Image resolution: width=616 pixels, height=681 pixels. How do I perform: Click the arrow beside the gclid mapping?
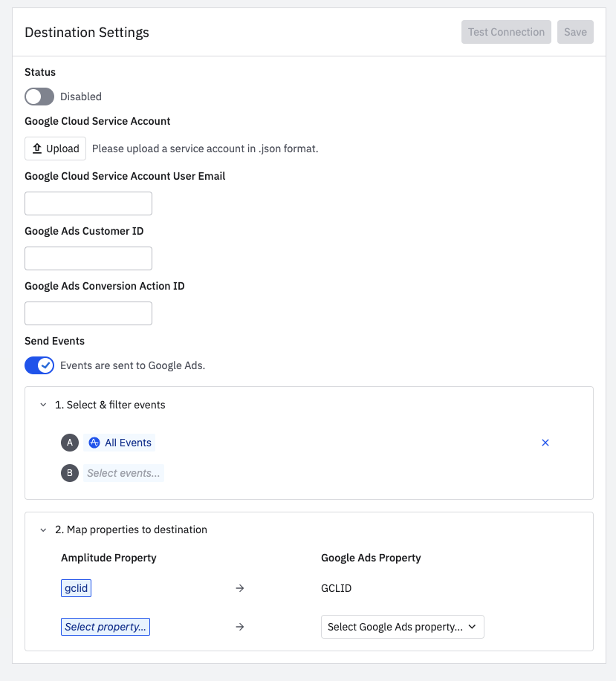tap(240, 588)
